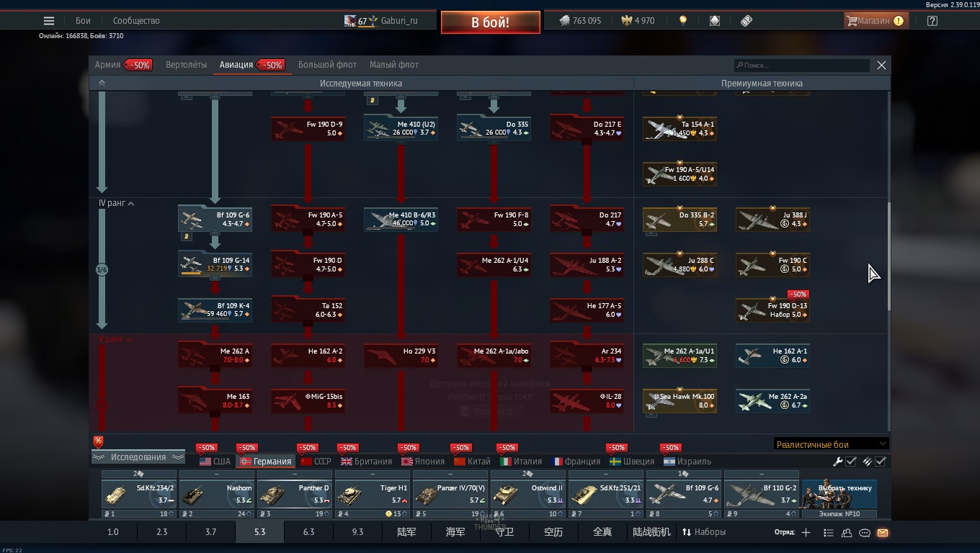Select the Bf 110 G-2 crew slot
This screenshot has height=553, width=980.
[761, 494]
